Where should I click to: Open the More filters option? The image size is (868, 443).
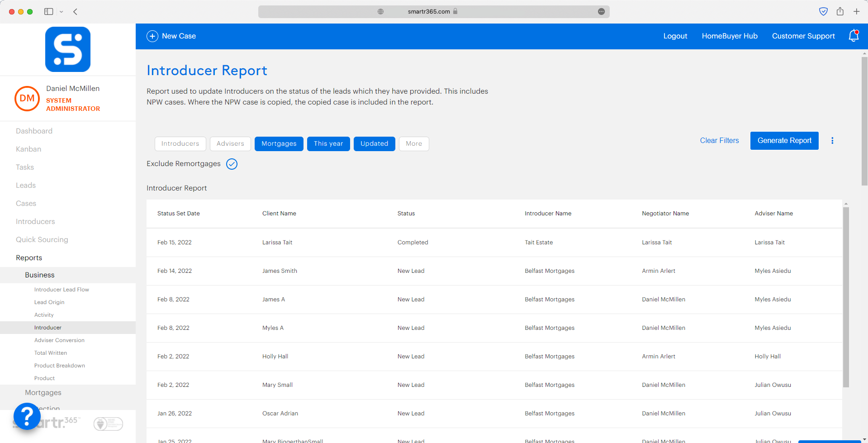coord(414,144)
